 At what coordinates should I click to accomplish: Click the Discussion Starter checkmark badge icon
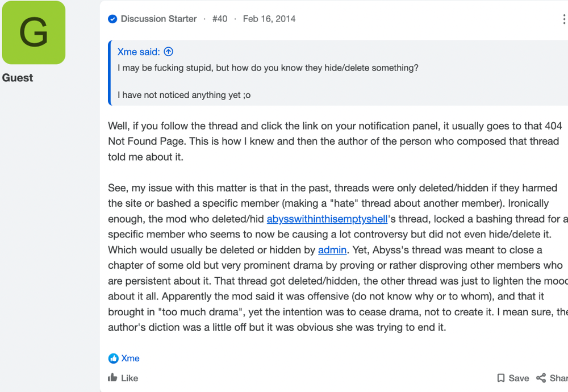112,19
